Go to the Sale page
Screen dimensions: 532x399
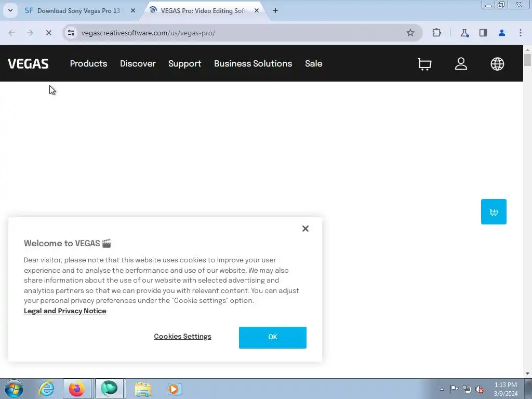313,64
